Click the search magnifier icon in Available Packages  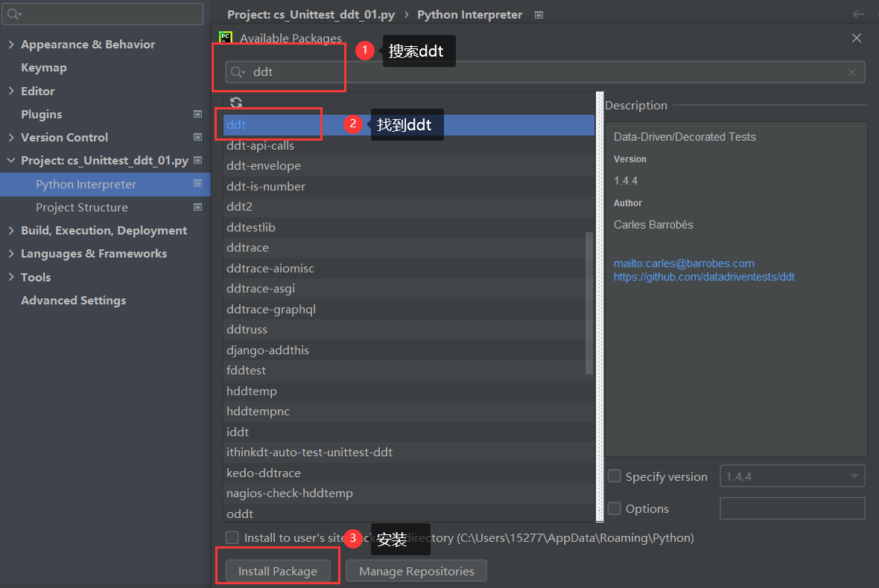point(238,72)
